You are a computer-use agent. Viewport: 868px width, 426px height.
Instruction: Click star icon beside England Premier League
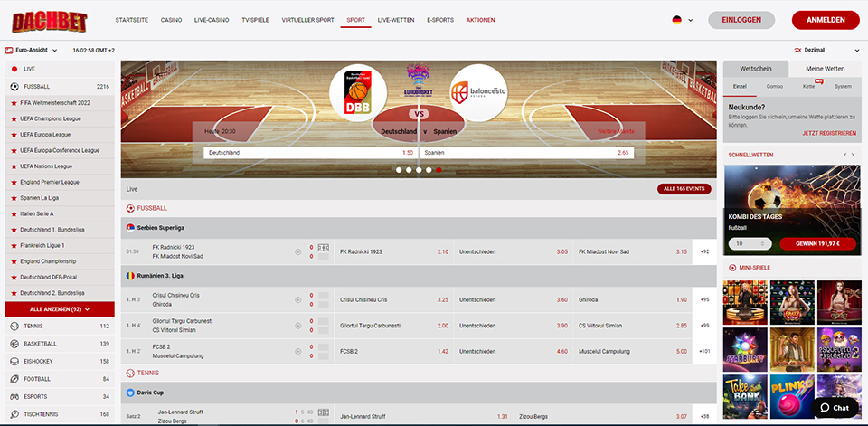(14, 183)
